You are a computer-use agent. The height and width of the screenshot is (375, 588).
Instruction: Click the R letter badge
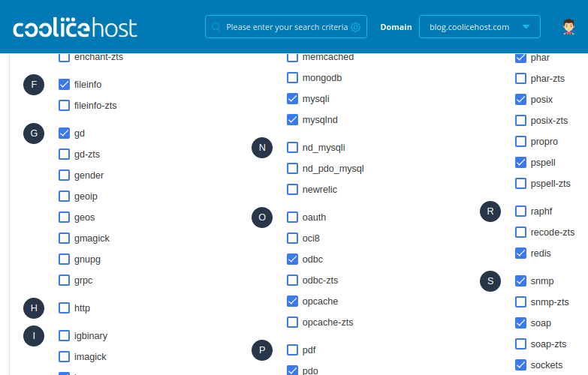(490, 211)
